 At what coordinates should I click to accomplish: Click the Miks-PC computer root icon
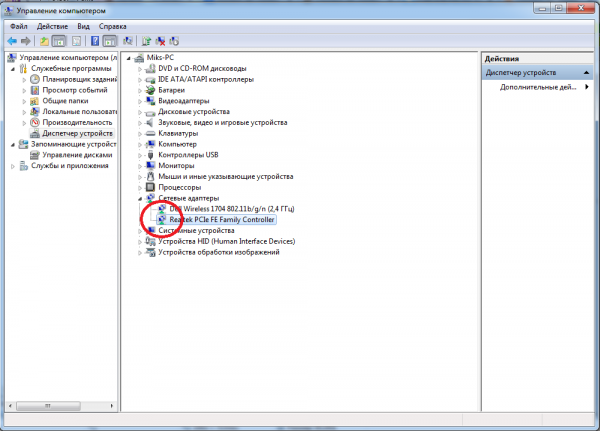139,57
